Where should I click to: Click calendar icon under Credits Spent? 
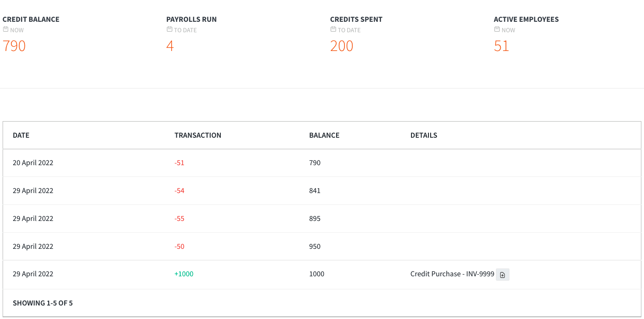pos(333,30)
